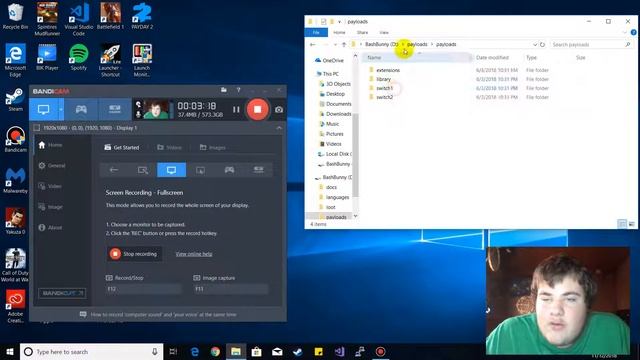640x360 pixels.
Task: Open the Share ribbon tab in File Explorer
Action: tap(362, 32)
